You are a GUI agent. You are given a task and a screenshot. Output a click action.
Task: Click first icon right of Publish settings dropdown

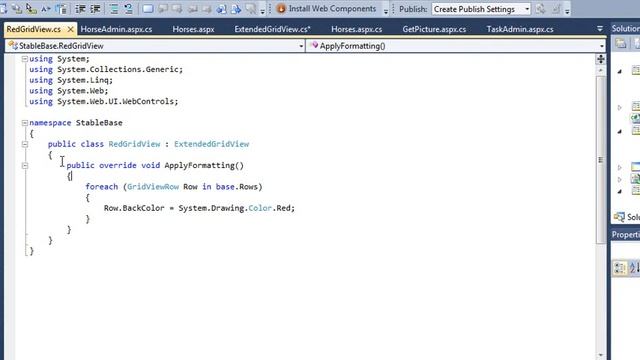540,9
